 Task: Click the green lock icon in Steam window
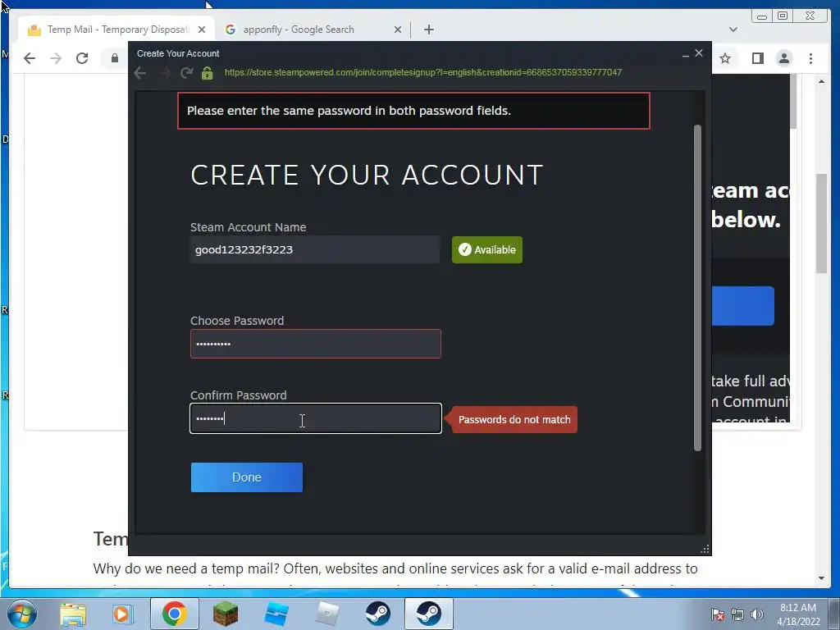pos(208,73)
